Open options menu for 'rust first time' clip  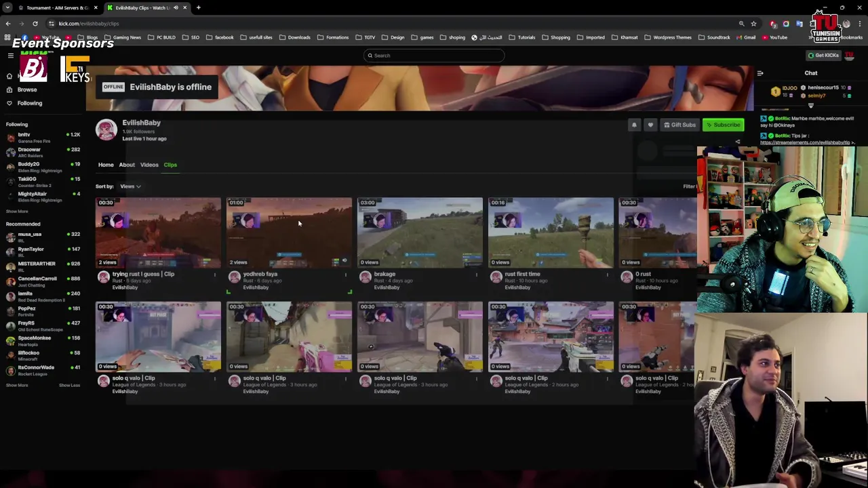click(608, 274)
